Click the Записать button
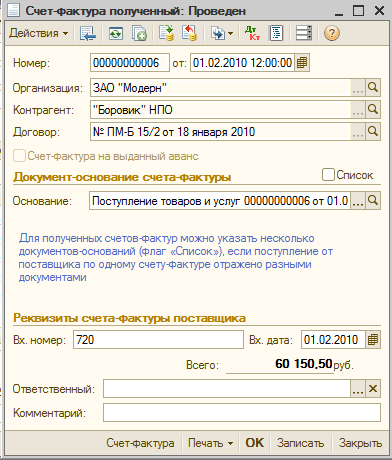The image size is (392, 460). click(x=300, y=443)
